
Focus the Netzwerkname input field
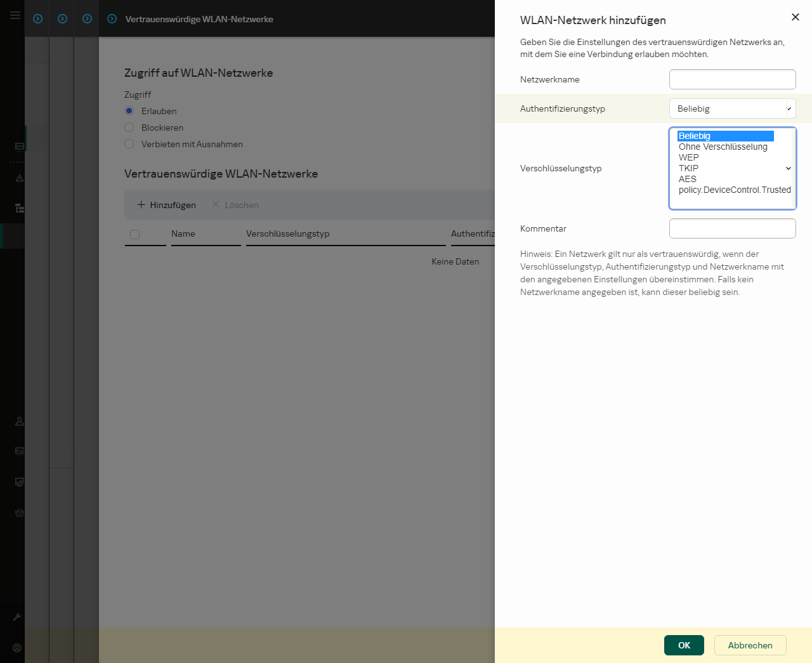click(732, 79)
